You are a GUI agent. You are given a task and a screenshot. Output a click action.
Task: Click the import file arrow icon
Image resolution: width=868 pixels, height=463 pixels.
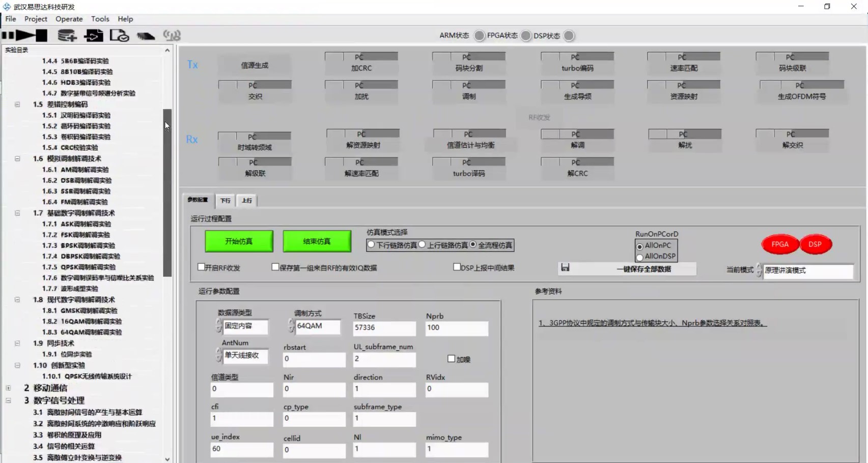point(93,36)
